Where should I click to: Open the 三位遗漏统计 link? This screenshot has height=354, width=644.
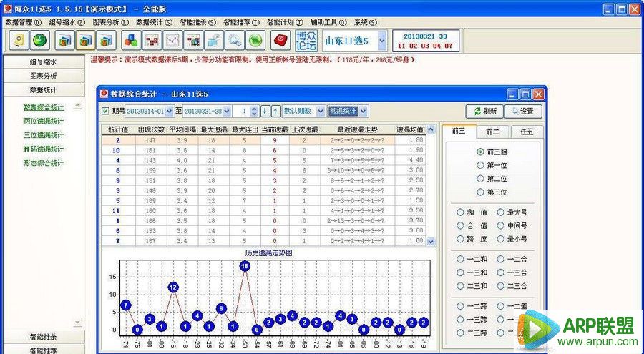[44, 135]
